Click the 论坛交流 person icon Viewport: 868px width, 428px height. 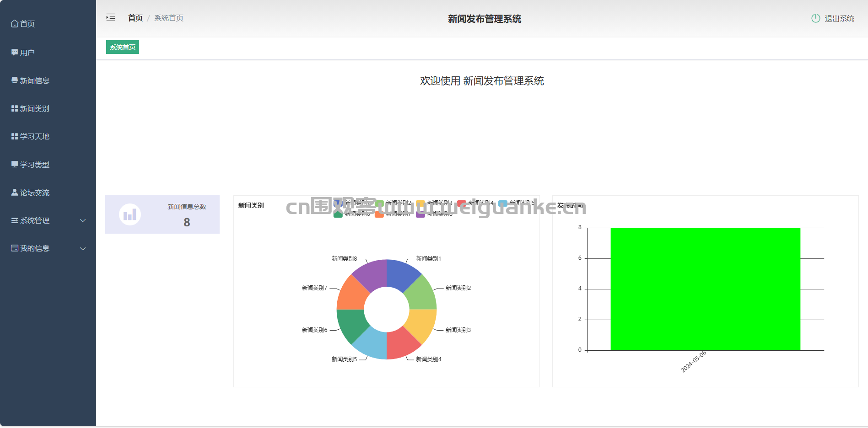[x=15, y=193]
